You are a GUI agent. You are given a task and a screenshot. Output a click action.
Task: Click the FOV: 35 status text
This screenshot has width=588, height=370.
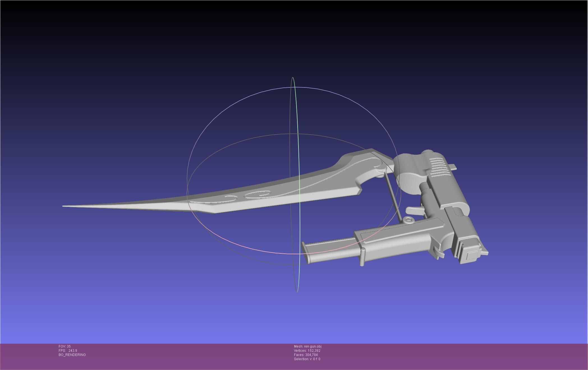pos(65,346)
